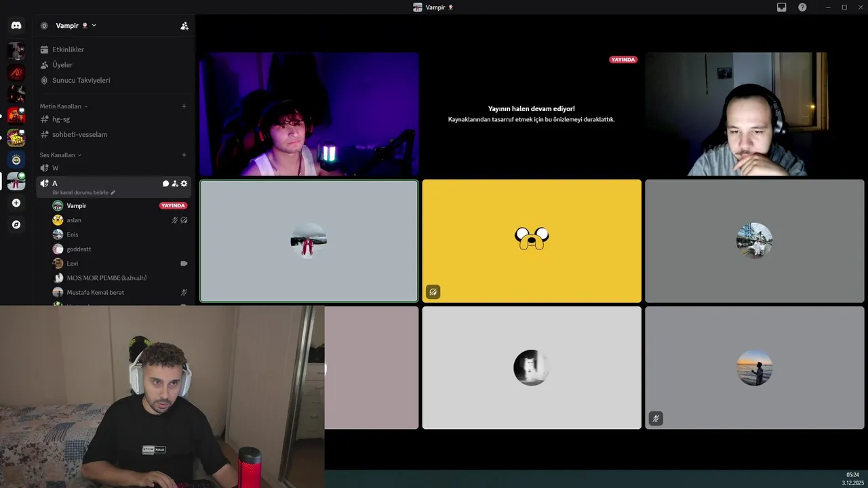Open voice channel A settings gear
Screen dimensions: 868x488
click(x=184, y=184)
